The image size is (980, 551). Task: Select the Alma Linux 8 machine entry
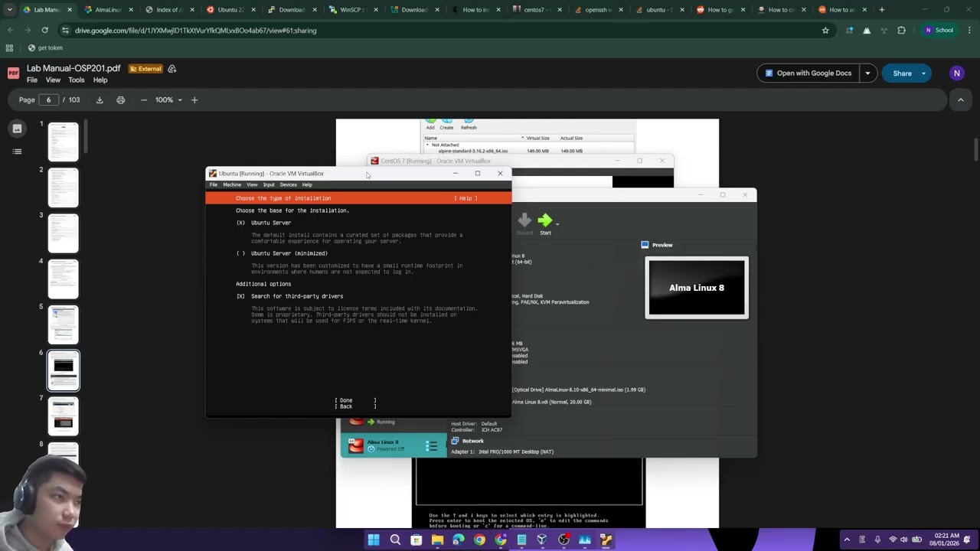(x=394, y=445)
